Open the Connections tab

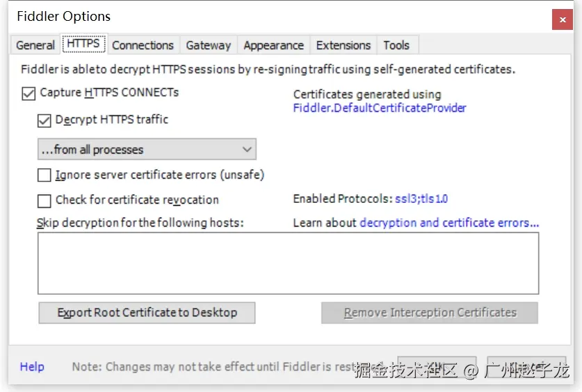click(x=143, y=45)
